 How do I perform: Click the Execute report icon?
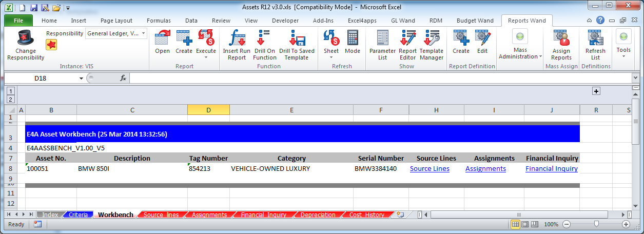coord(206,38)
